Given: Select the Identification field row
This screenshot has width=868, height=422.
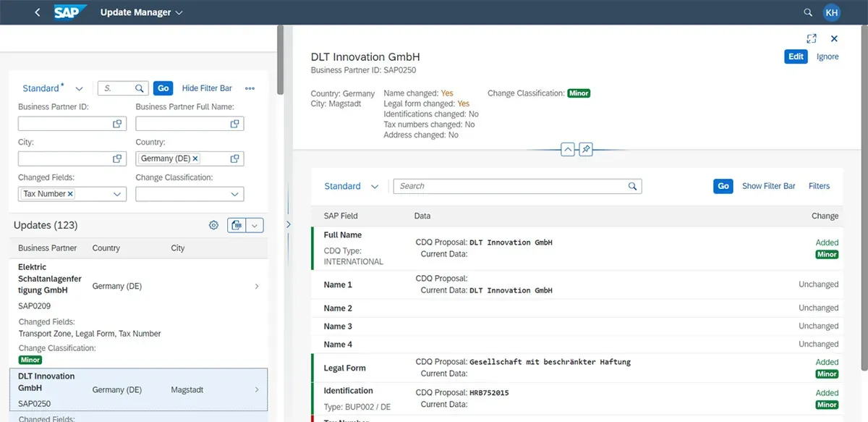Looking at the screenshot, I should 577,399.
